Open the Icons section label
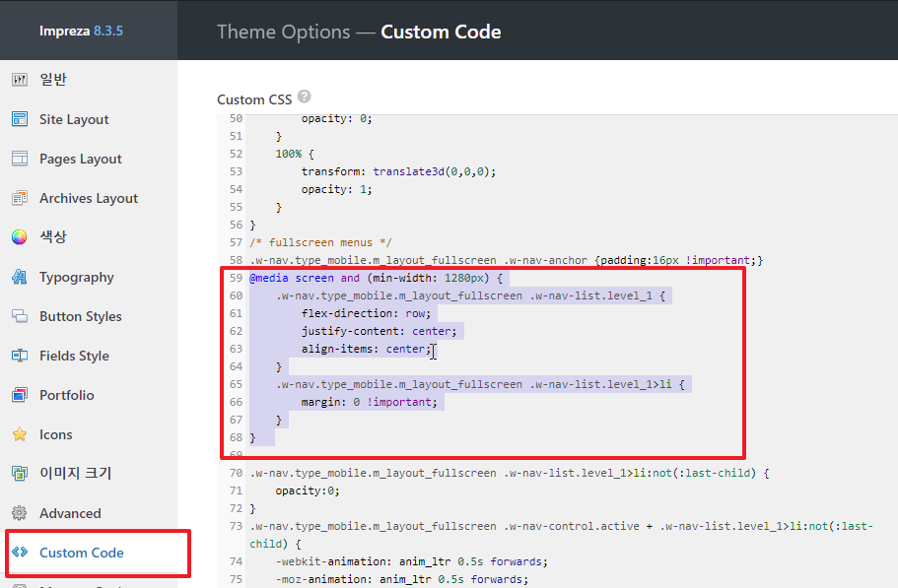Viewport: 898px width, 588px height. (55, 434)
